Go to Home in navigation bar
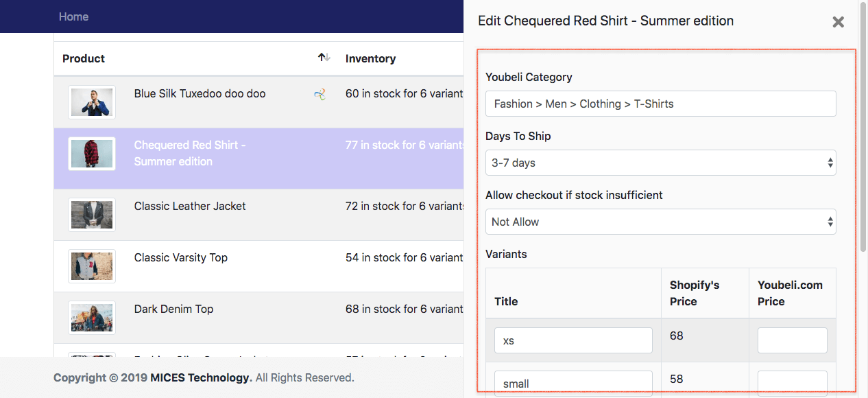The image size is (868, 398). pyautogui.click(x=73, y=16)
